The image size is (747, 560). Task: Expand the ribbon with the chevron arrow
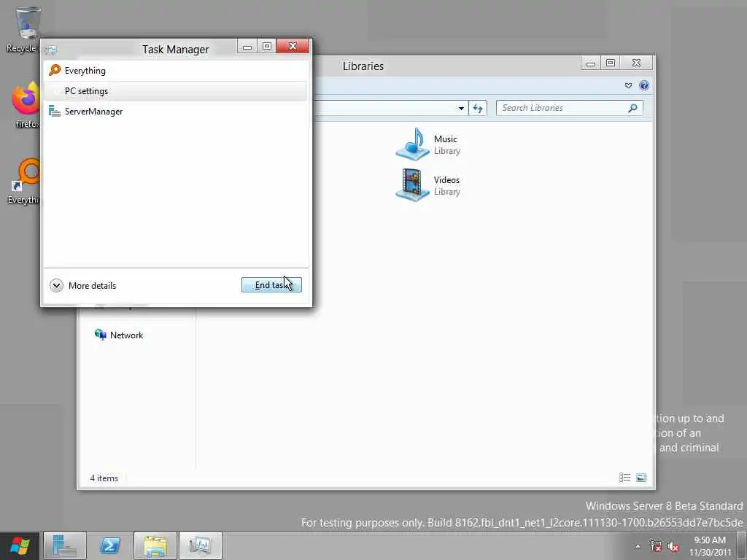coord(628,86)
